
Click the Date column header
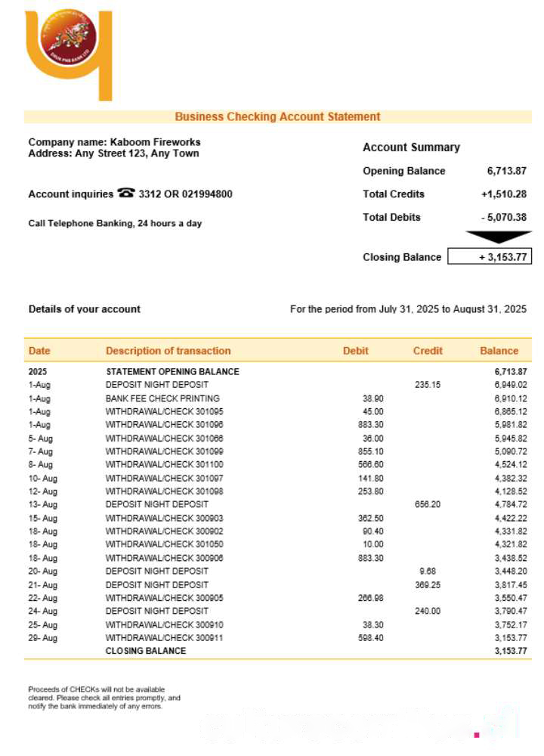(39, 351)
